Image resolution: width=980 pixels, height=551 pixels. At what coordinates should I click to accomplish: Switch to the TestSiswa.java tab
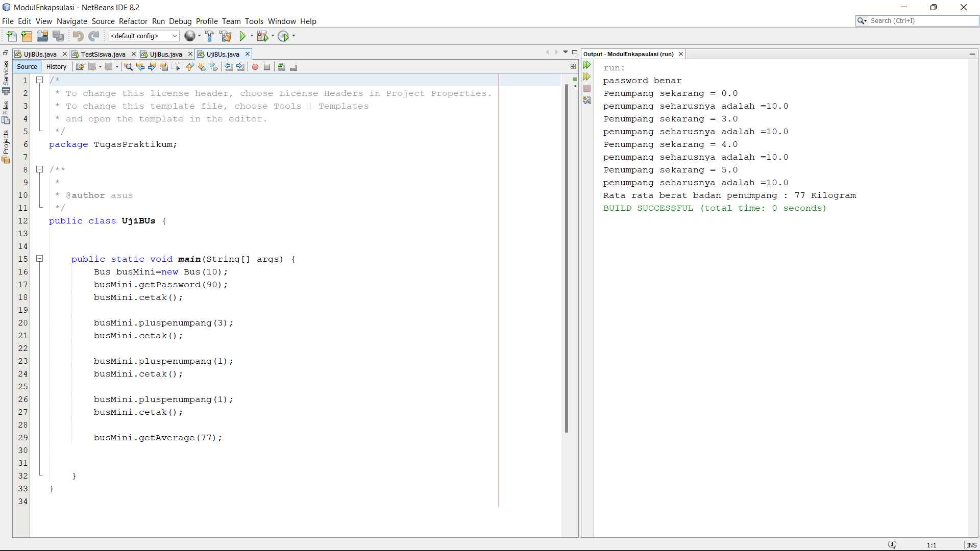coord(103,54)
